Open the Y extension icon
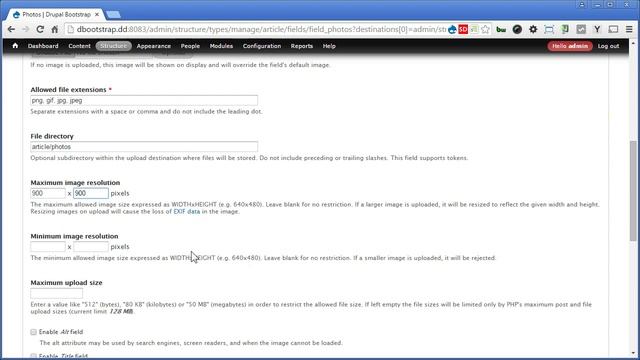The width and height of the screenshot is (640, 360). click(597, 29)
